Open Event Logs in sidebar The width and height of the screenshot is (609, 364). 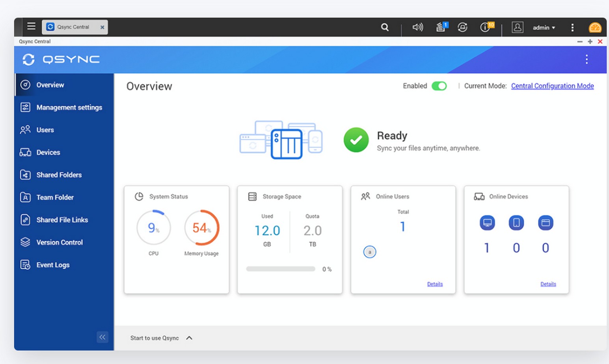pos(64,265)
